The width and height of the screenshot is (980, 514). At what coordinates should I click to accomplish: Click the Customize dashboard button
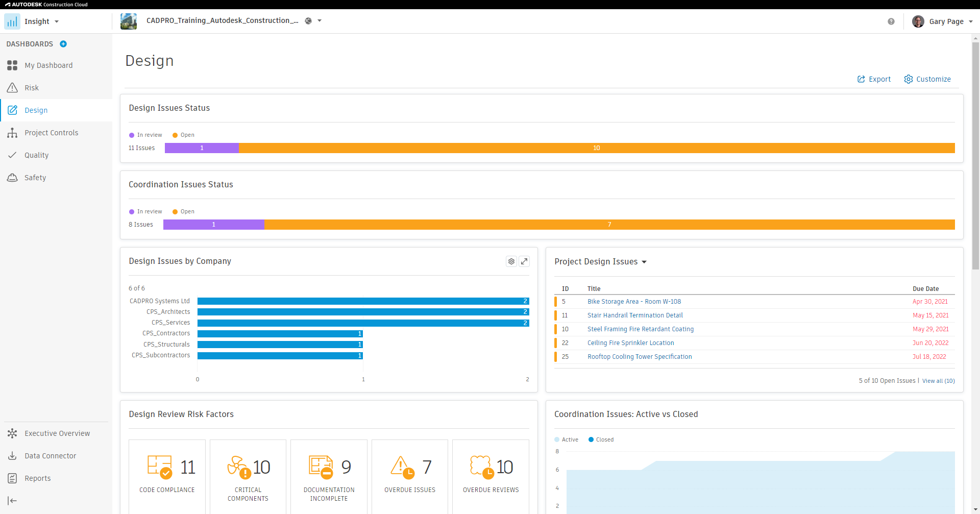click(x=927, y=79)
